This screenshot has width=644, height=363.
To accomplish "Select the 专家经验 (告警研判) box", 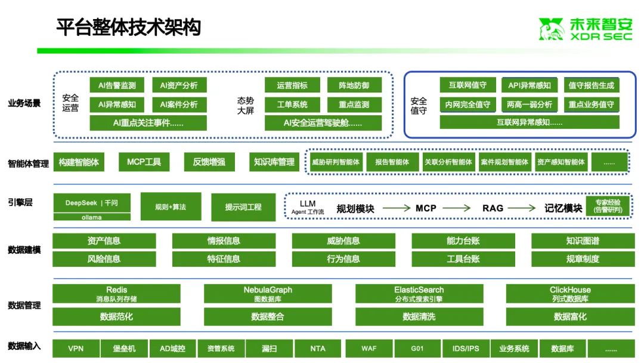I will (608, 207).
